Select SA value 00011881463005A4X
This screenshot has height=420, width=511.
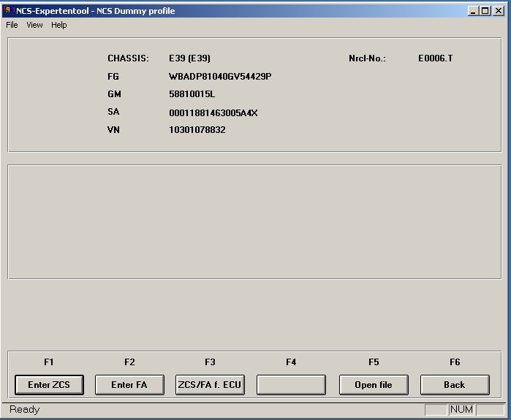pyautogui.click(x=213, y=113)
